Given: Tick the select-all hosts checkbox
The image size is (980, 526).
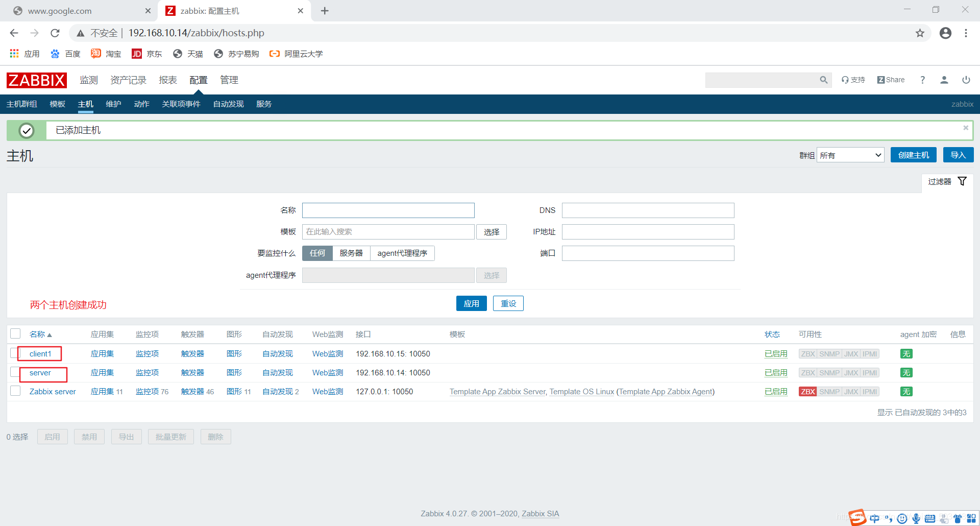Looking at the screenshot, I should tap(15, 333).
